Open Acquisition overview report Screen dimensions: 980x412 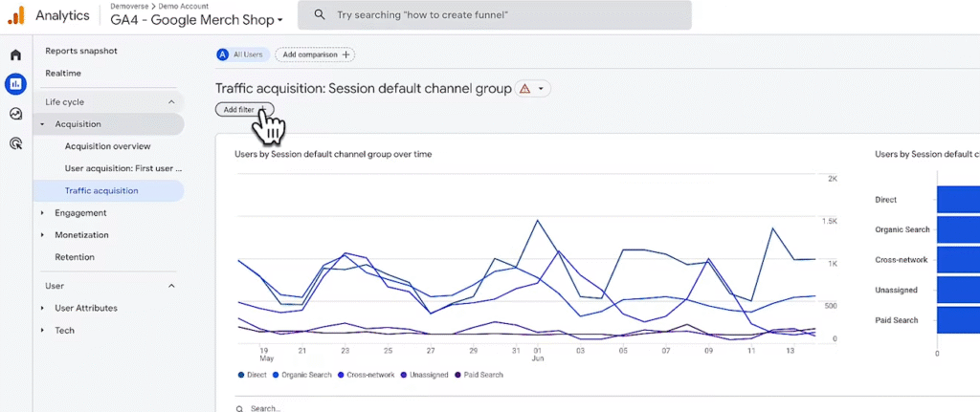coord(107,146)
